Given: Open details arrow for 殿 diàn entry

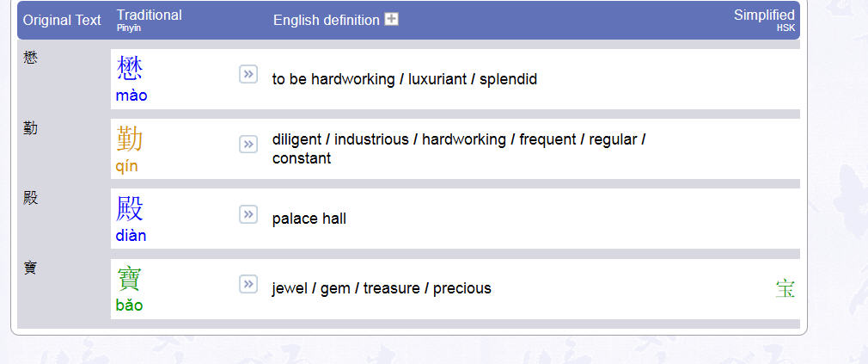Looking at the screenshot, I should tap(248, 214).
